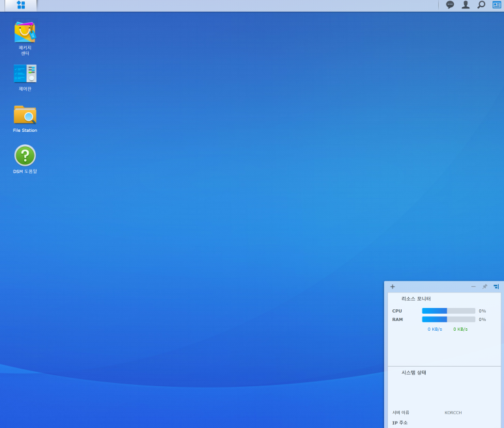Click the RAM usage bar
Image resolution: width=504 pixels, height=428 pixels.
[x=449, y=319]
